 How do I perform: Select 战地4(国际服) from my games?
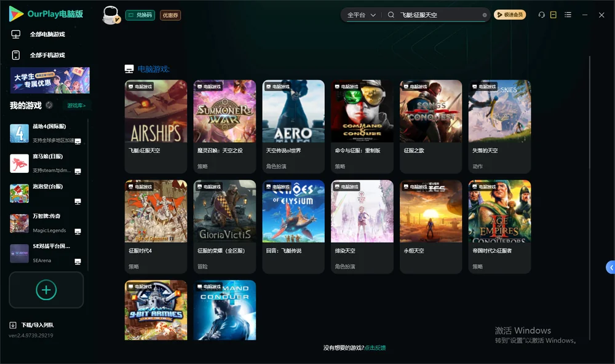45,133
